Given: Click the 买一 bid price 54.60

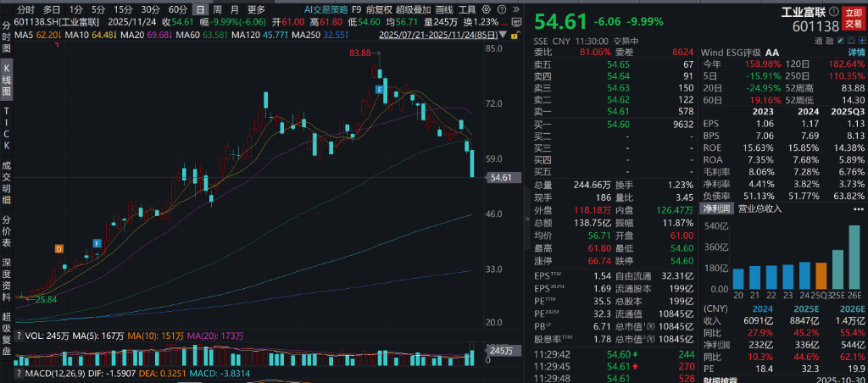Looking at the screenshot, I should click(x=618, y=124).
